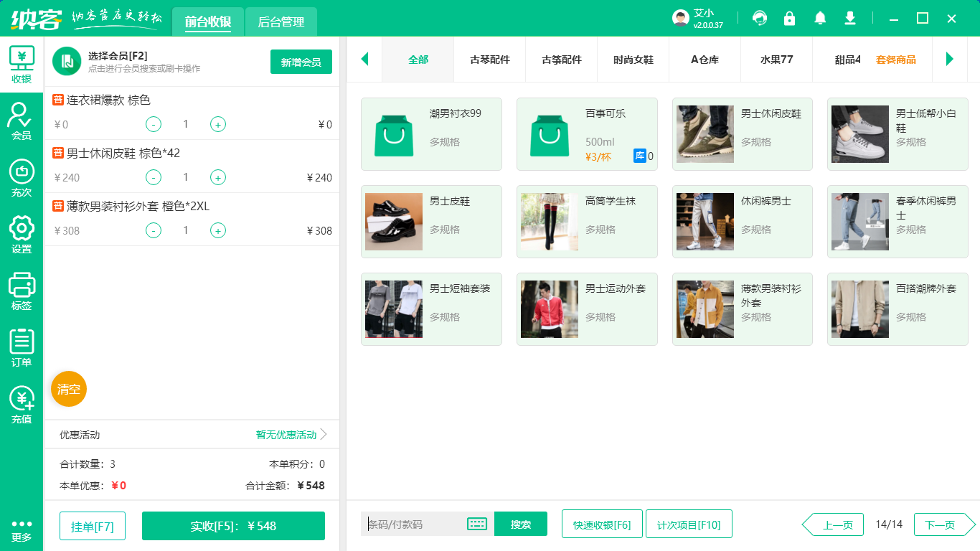Go to previous page with 上一页
Image resolution: width=980 pixels, height=551 pixels.
click(x=832, y=524)
